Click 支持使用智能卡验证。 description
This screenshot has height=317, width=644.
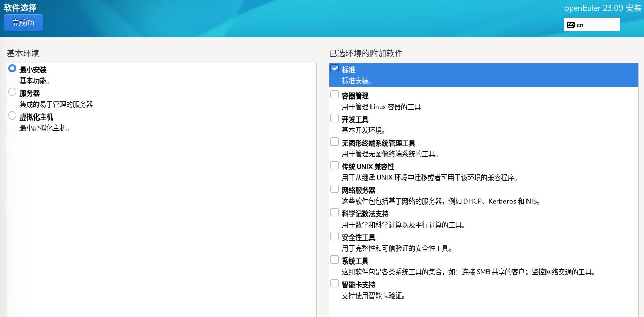[374, 295]
